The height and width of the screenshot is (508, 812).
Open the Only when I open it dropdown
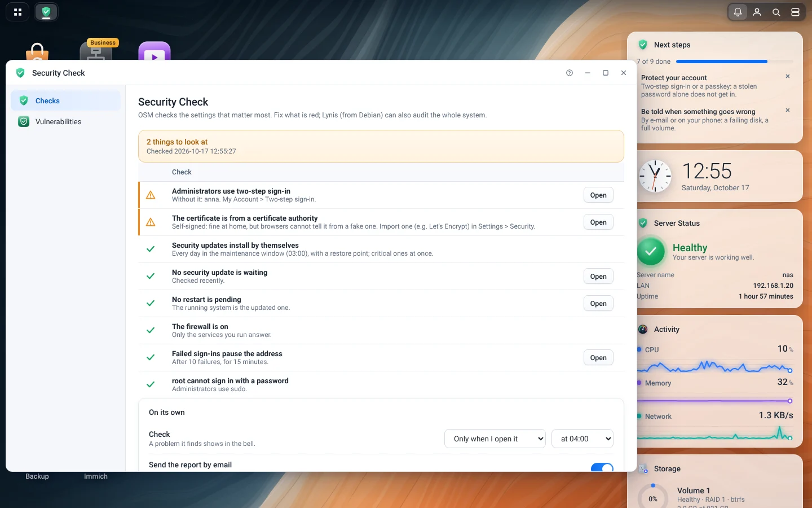pyautogui.click(x=495, y=439)
